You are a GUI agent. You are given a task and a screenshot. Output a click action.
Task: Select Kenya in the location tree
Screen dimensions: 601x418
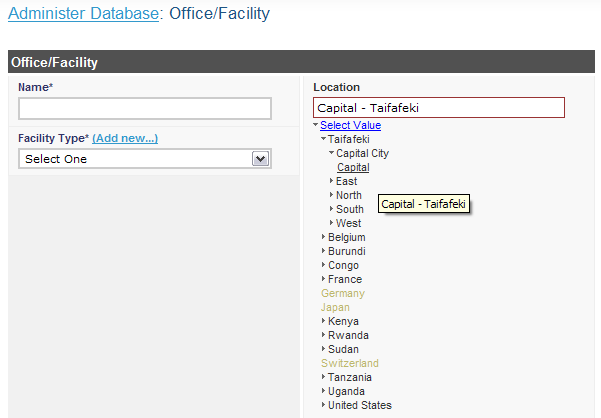[343, 321]
